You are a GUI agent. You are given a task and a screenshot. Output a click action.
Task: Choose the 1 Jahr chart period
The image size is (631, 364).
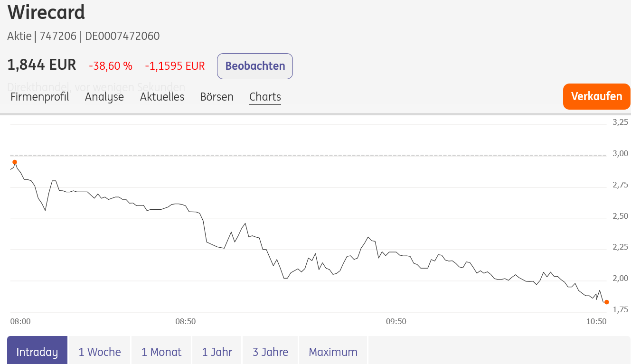coord(217,351)
